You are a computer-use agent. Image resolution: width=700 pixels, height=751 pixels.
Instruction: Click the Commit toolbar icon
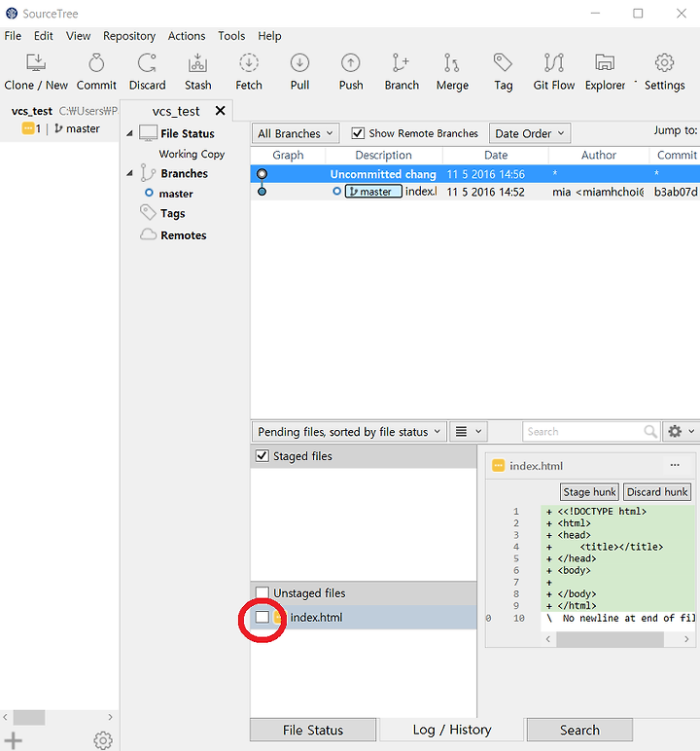[96, 63]
